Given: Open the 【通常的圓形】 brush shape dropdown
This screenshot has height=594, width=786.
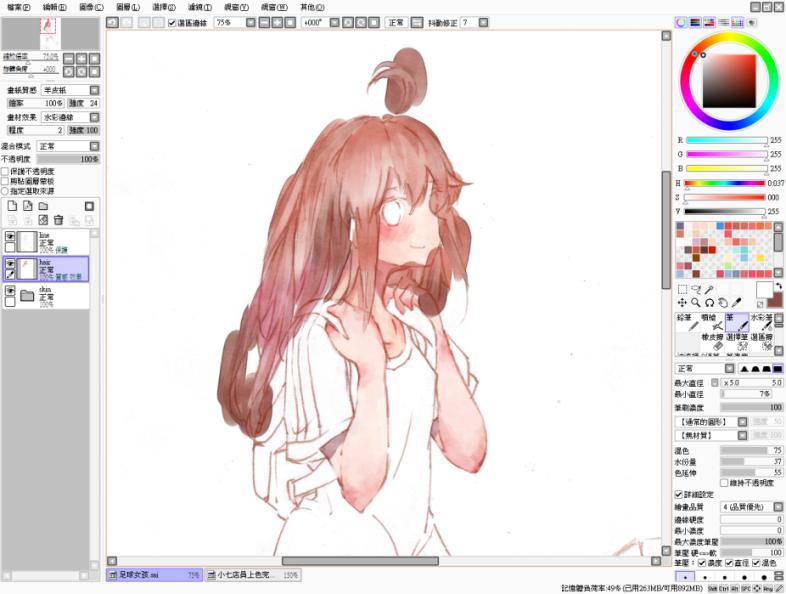Looking at the screenshot, I should coord(742,422).
